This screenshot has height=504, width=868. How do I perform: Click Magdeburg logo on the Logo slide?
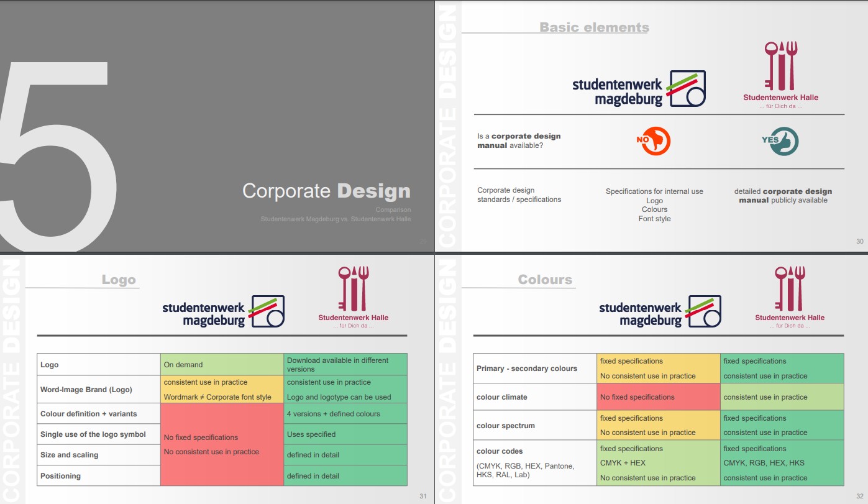tap(223, 311)
